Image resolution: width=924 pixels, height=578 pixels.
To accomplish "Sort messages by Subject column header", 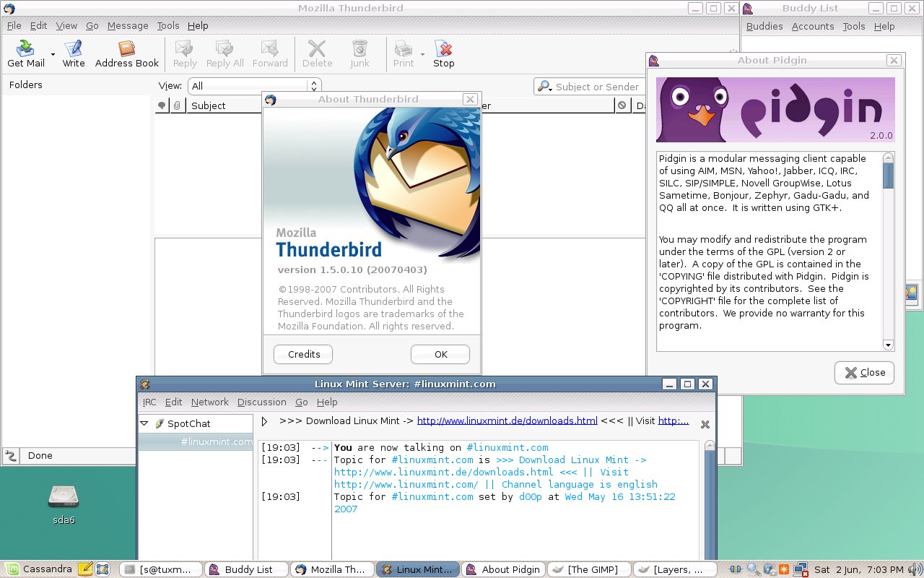I will (222, 105).
